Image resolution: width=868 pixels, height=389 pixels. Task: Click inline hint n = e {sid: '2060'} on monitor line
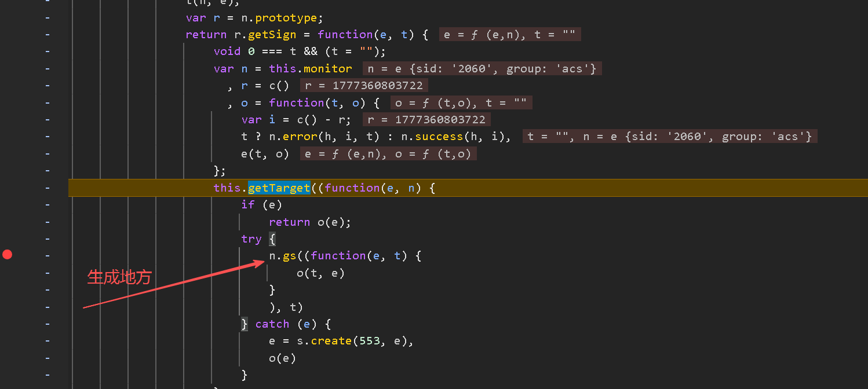click(x=482, y=69)
